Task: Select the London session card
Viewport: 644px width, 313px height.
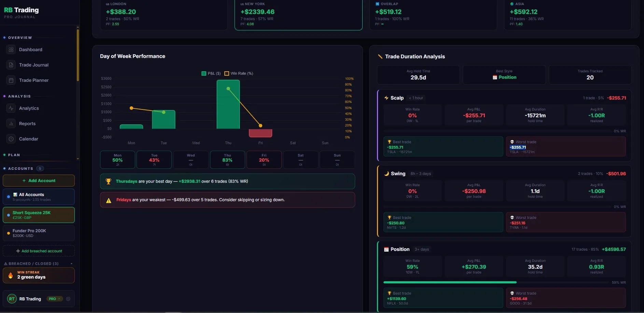Action: tap(164, 15)
